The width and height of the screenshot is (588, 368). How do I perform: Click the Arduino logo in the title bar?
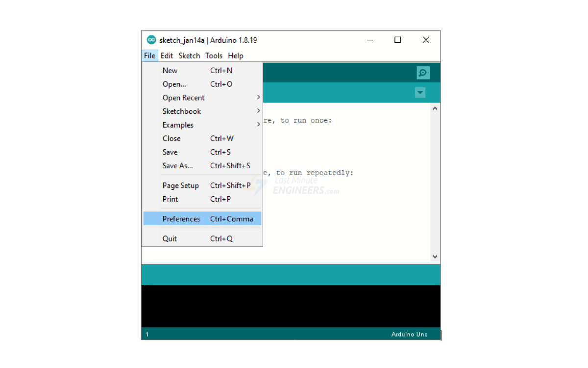point(151,40)
